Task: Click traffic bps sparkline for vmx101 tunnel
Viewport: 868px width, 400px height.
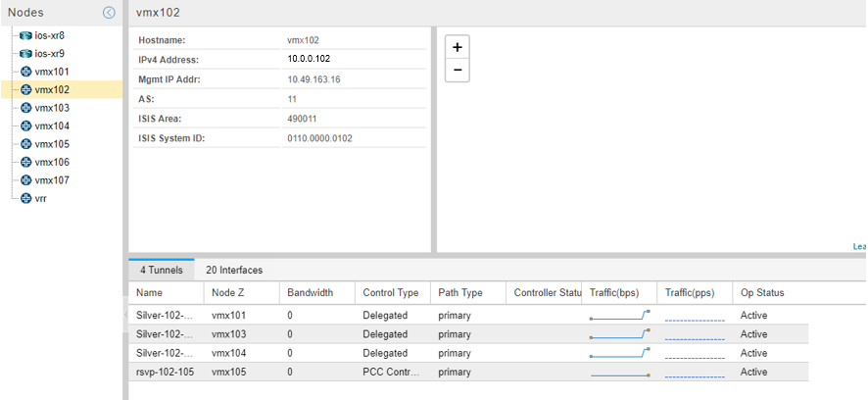Action: (619, 316)
